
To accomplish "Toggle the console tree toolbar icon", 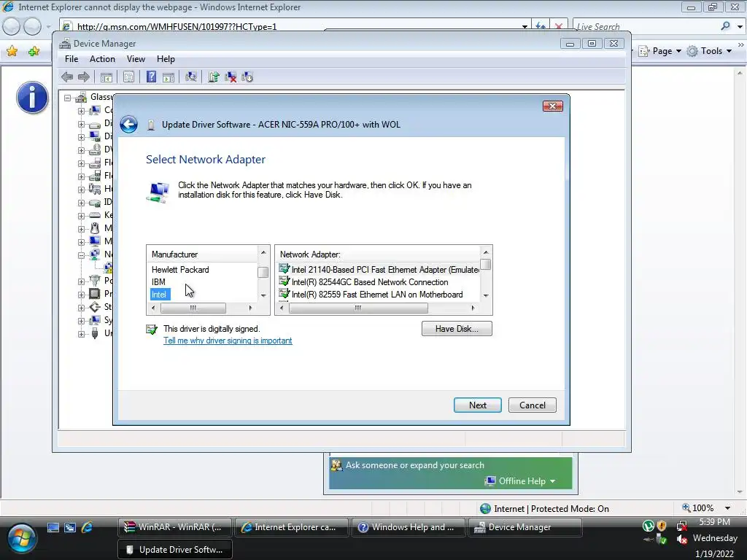I will click(107, 77).
